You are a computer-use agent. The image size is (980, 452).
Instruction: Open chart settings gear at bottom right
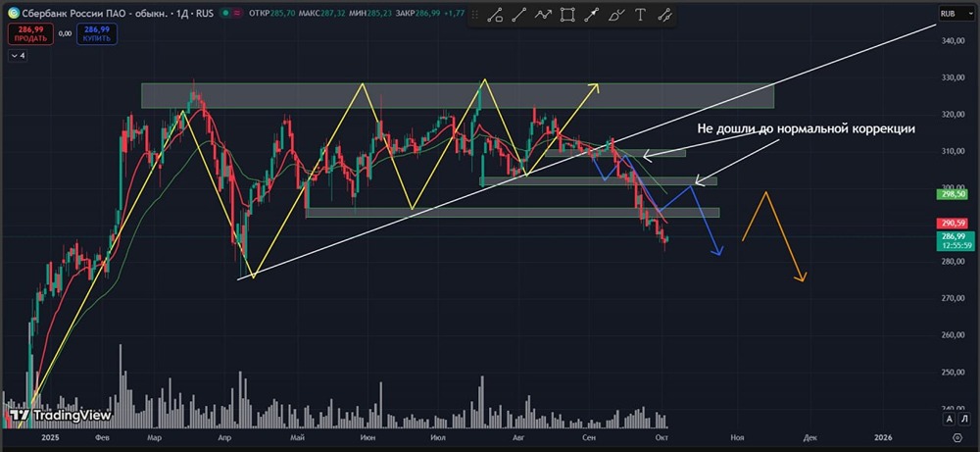click(956, 437)
